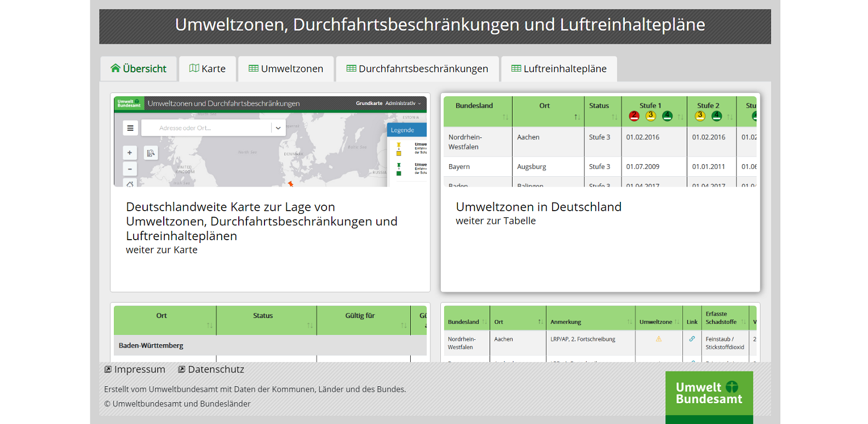Click the orange warning triangle in Aachen row
This screenshot has height=424, width=868.
[x=659, y=339]
